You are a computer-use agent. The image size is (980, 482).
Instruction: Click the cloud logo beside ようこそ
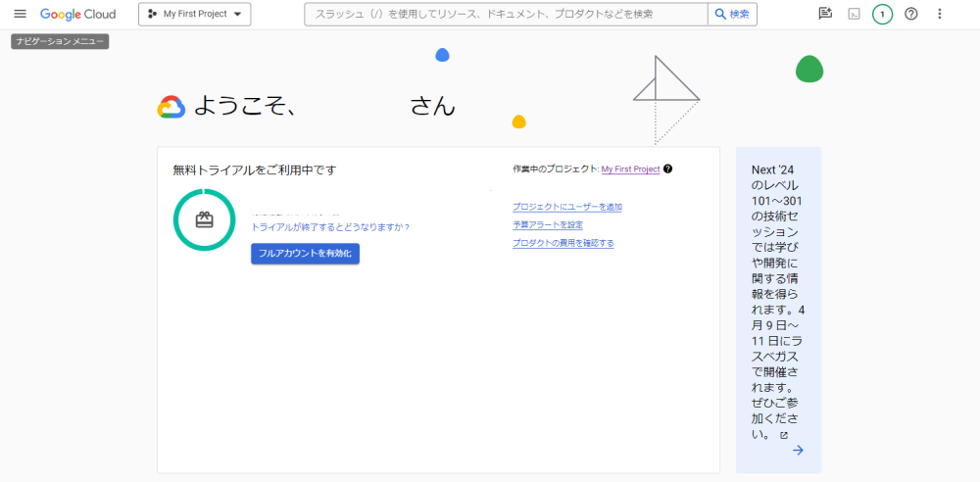coord(171,107)
